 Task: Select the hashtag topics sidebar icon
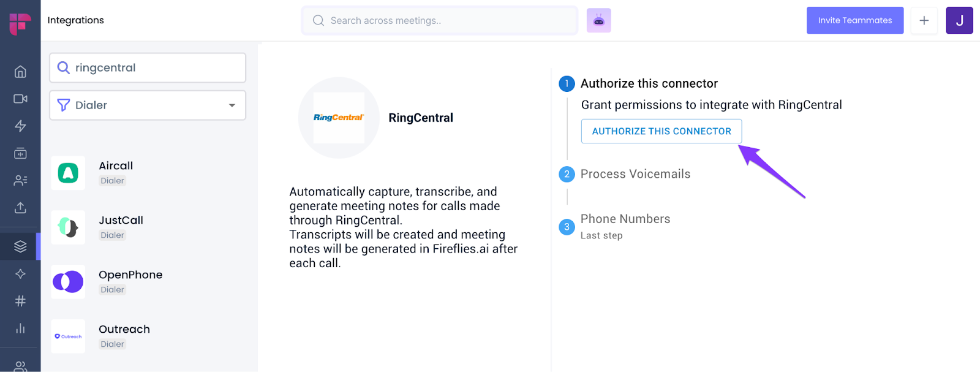click(20, 301)
